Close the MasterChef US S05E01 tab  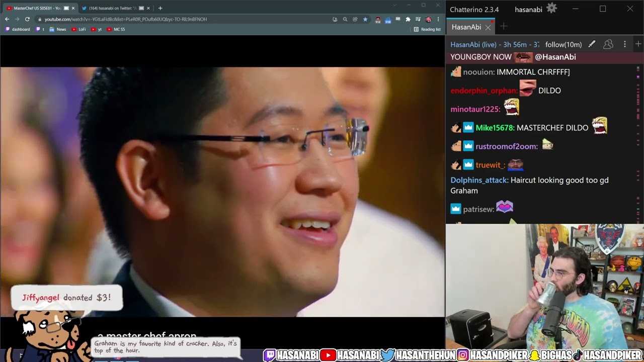pyautogui.click(x=73, y=8)
